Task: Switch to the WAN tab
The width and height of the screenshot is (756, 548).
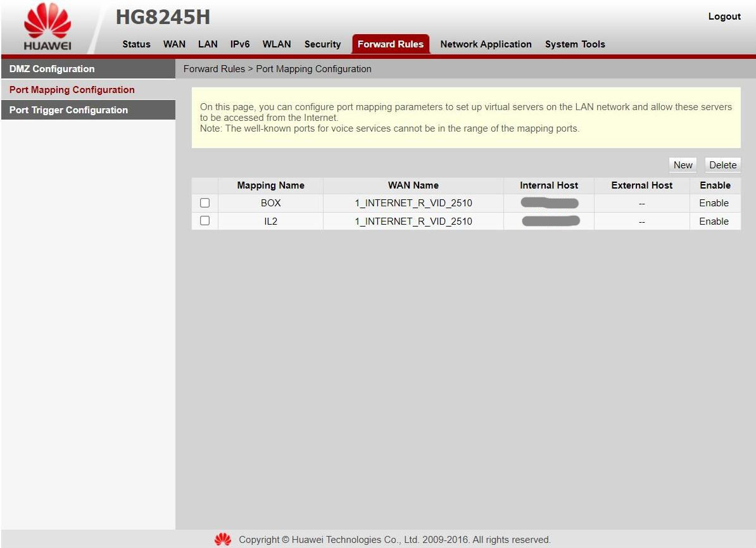Action: 174,44
